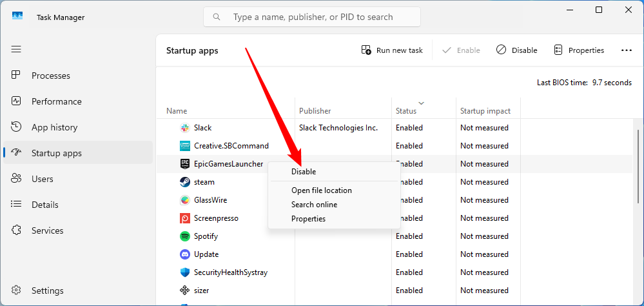Click the Task Manager app icon
This screenshot has width=644, height=306.
click(x=17, y=17)
